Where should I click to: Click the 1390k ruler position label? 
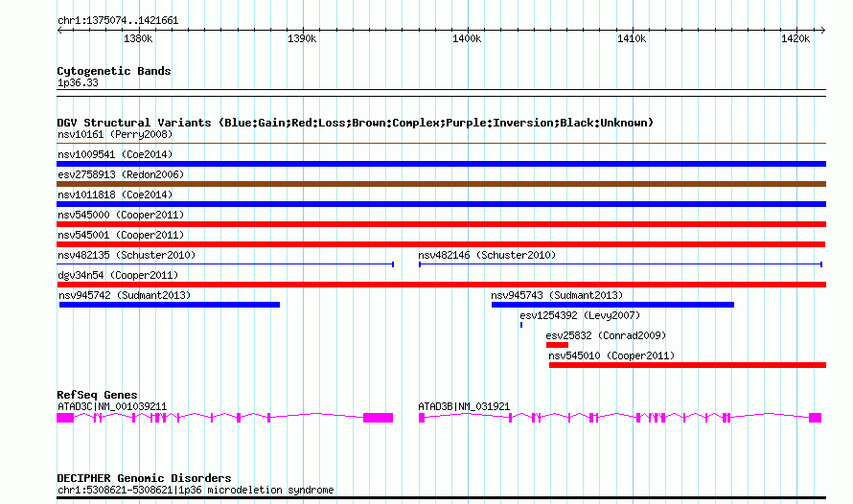coord(302,38)
